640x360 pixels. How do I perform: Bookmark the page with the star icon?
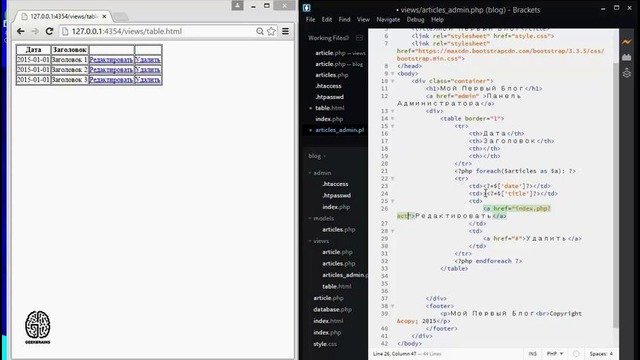[271, 31]
